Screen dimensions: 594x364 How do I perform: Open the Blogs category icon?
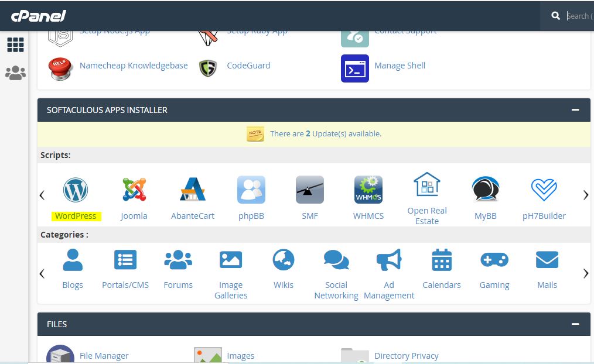(x=73, y=260)
